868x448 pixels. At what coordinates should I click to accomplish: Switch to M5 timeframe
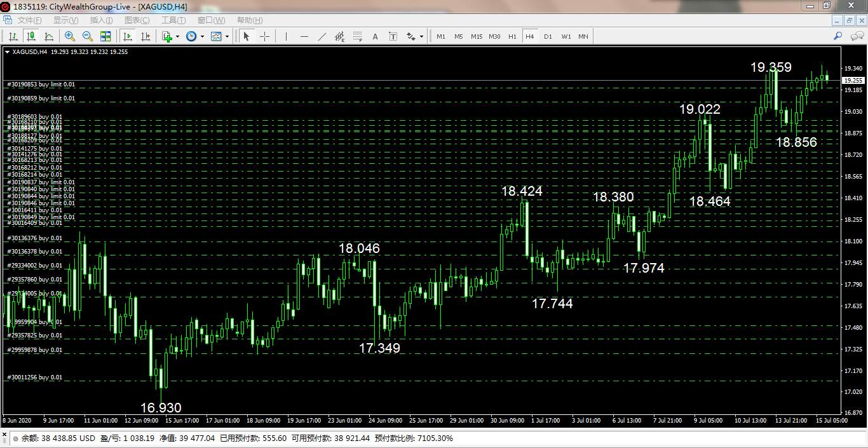coord(459,36)
